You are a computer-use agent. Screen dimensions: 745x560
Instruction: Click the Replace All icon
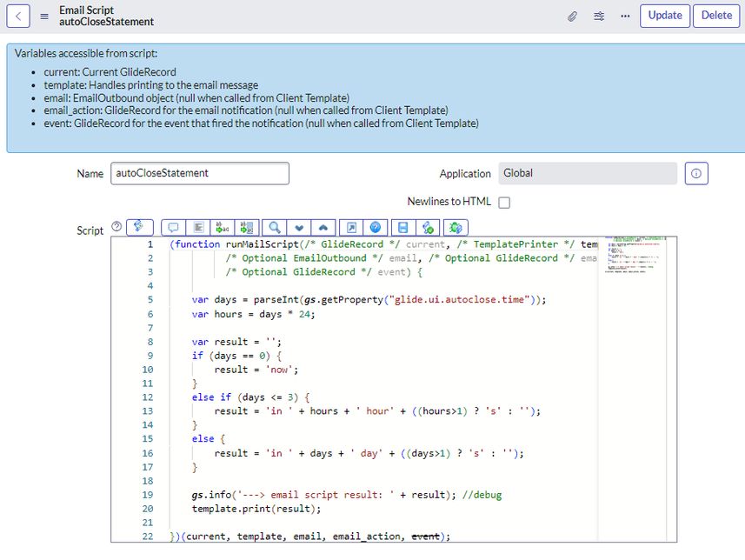point(247,228)
